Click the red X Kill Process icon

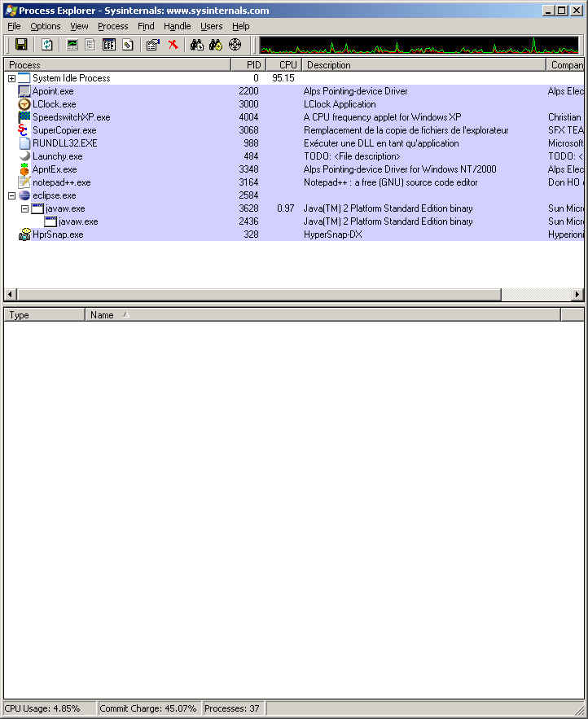click(173, 45)
